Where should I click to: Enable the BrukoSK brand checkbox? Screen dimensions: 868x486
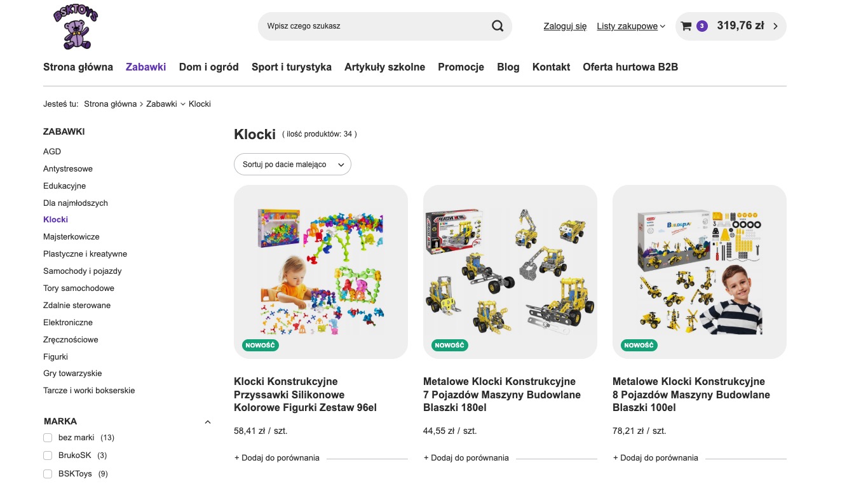(x=48, y=456)
